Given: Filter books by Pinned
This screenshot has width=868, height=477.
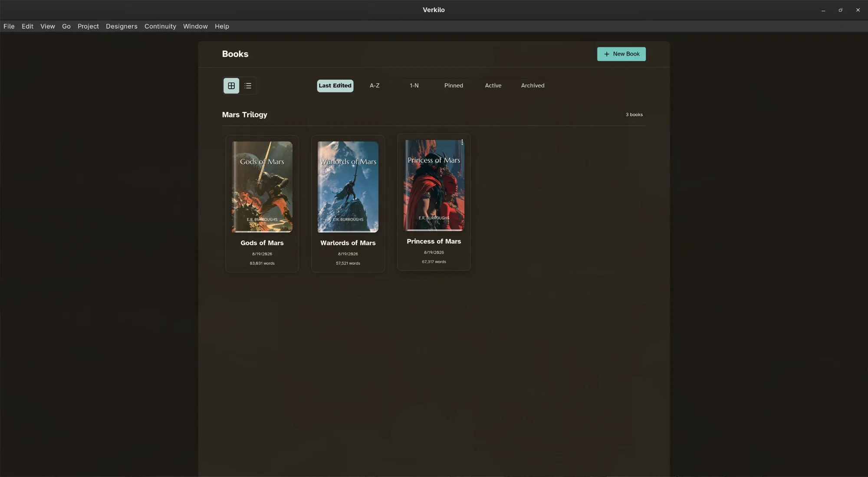Looking at the screenshot, I should tap(454, 86).
